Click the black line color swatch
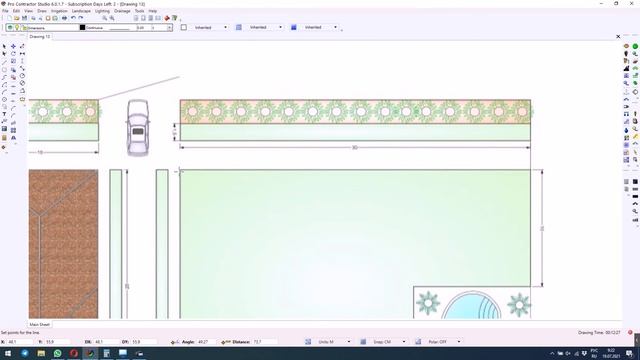 tap(82, 28)
